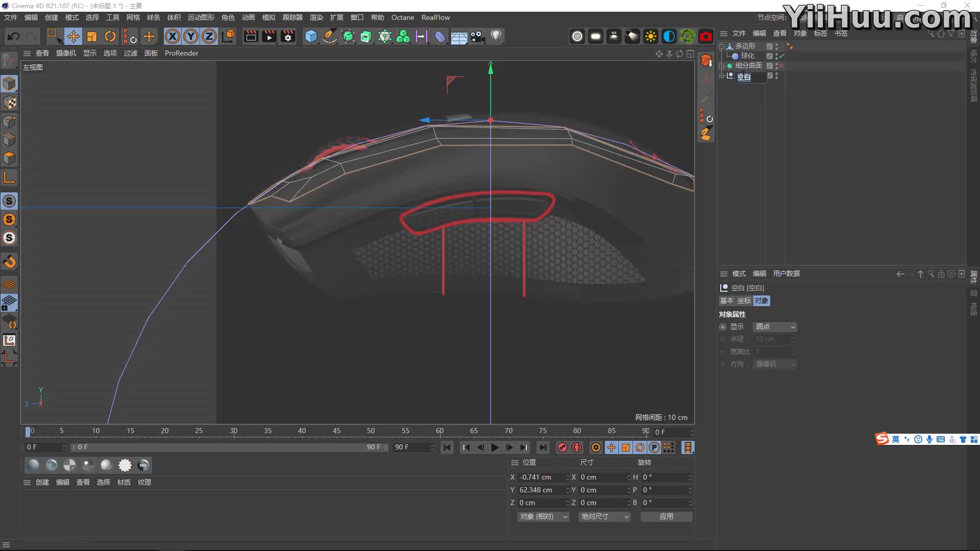This screenshot has height=551, width=980.
Task: Click the Render View clapperboard icon
Action: point(251,36)
